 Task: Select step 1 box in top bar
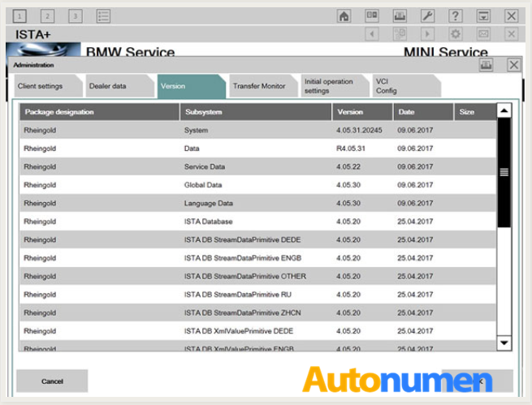pyautogui.click(x=19, y=16)
